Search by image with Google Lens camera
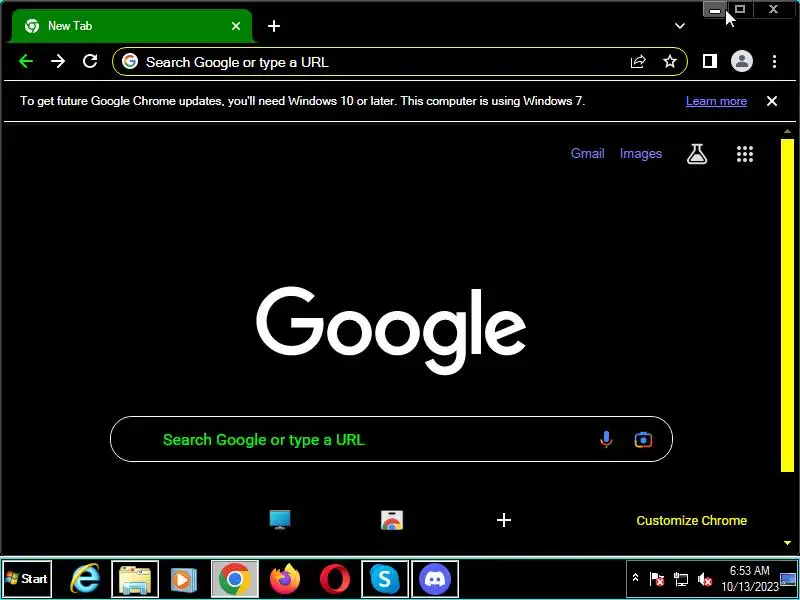Screen dimensions: 800x600 pyautogui.click(x=643, y=439)
